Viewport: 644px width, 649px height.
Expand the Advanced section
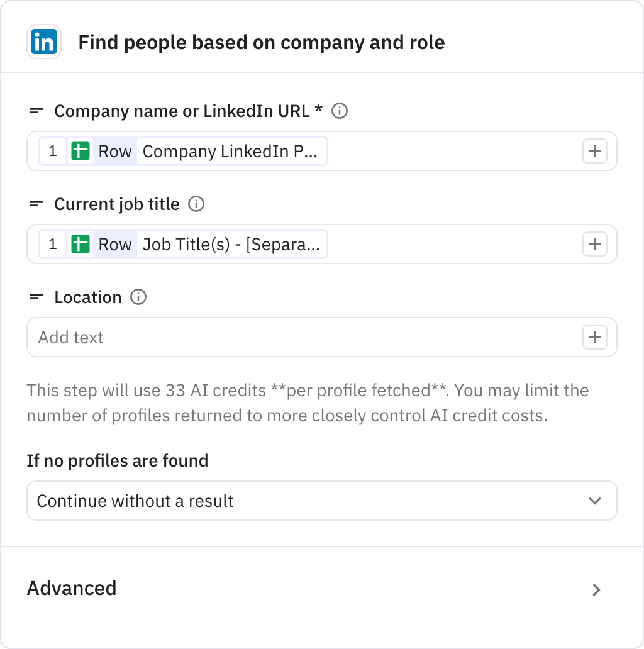coord(72,589)
